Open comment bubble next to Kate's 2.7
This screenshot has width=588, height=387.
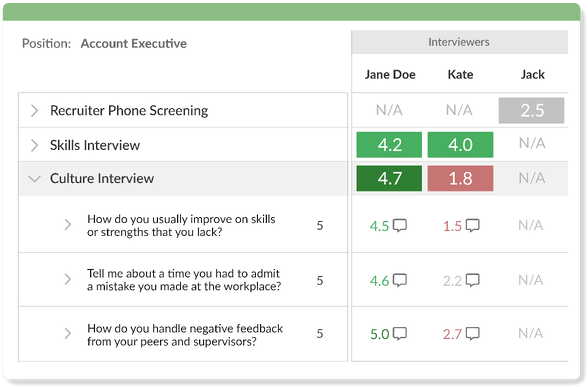pos(472,333)
